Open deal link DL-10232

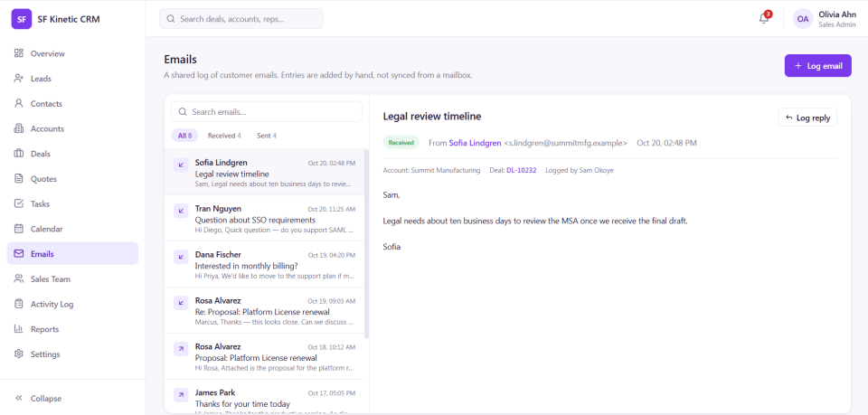[x=521, y=170]
